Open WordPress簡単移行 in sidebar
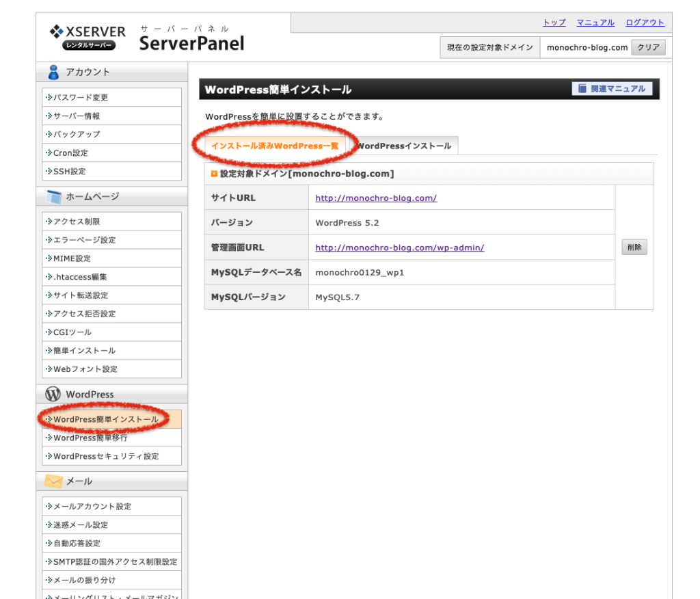 tap(111, 438)
